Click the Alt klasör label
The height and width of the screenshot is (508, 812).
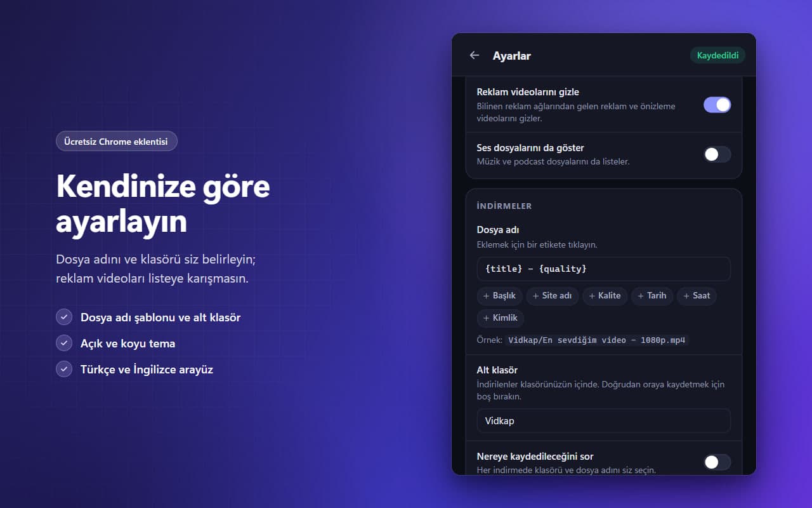[x=497, y=370]
